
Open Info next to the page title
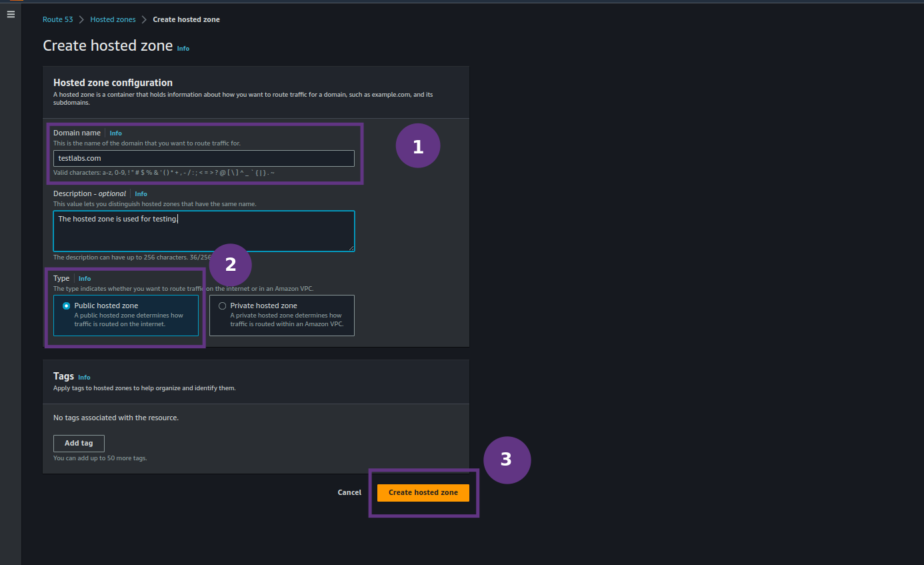pyautogui.click(x=183, y=48)
